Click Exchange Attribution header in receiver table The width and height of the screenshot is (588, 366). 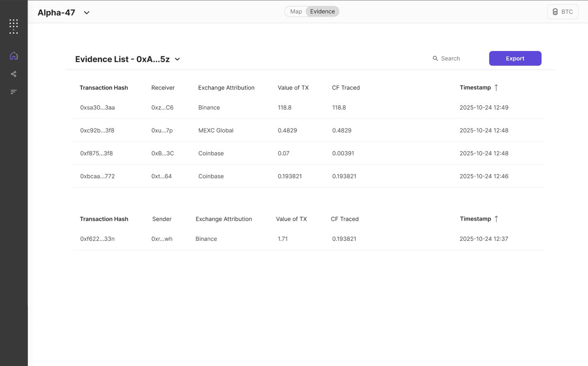tap(226, 87)
